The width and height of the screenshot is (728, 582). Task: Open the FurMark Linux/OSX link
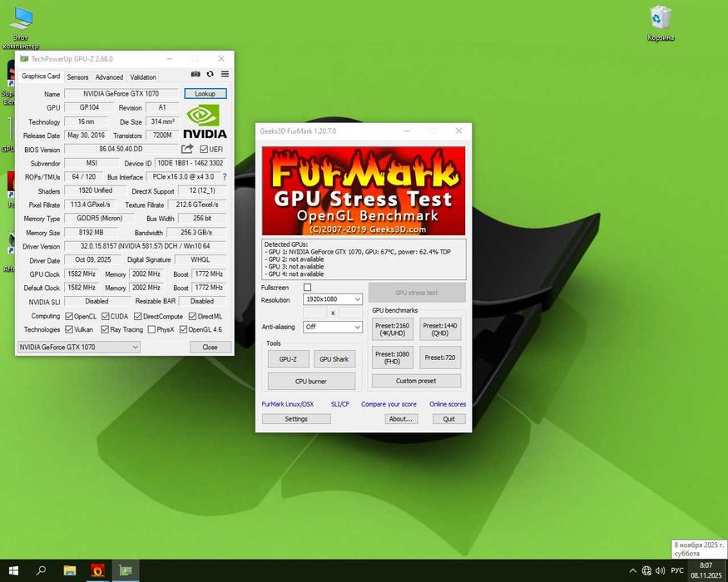click(287, 404)
